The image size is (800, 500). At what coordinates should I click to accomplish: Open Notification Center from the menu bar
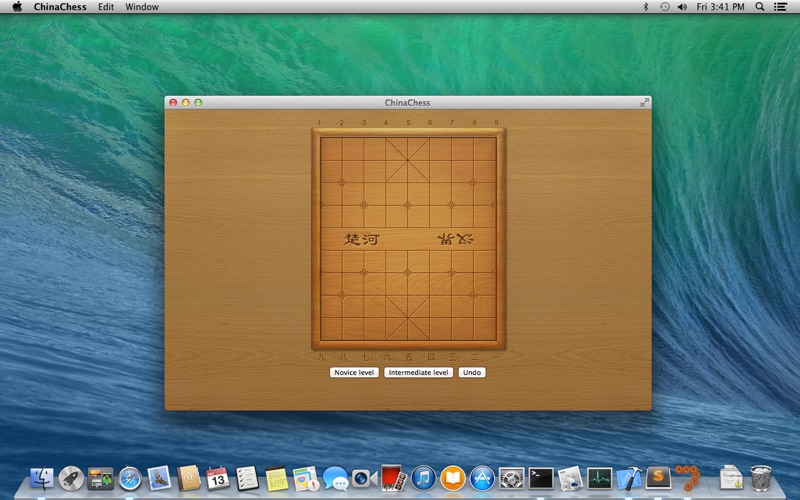(780, 7)
